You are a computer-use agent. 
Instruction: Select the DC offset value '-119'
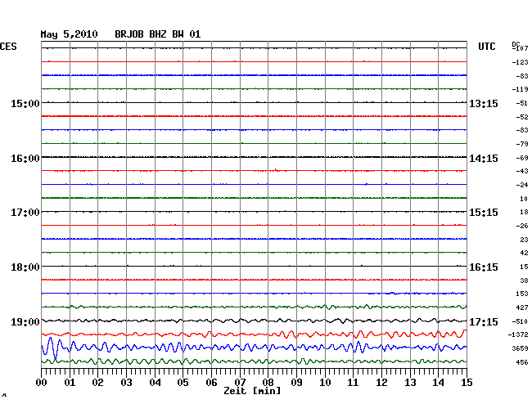(x=520, y=89)
